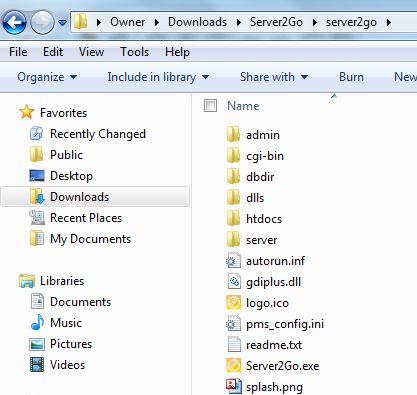Open the recent pages dropdown arrow

tap(62, 23)
